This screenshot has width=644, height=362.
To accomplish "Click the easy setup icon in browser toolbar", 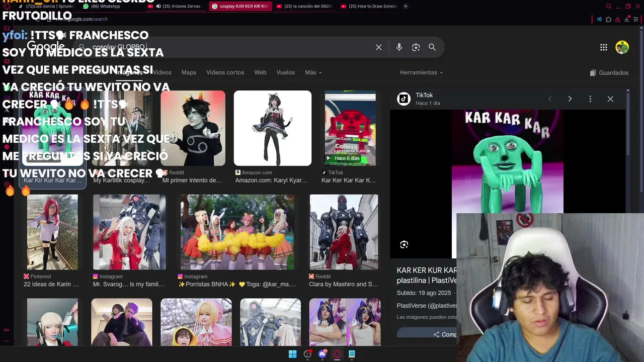I will [636, 19].
